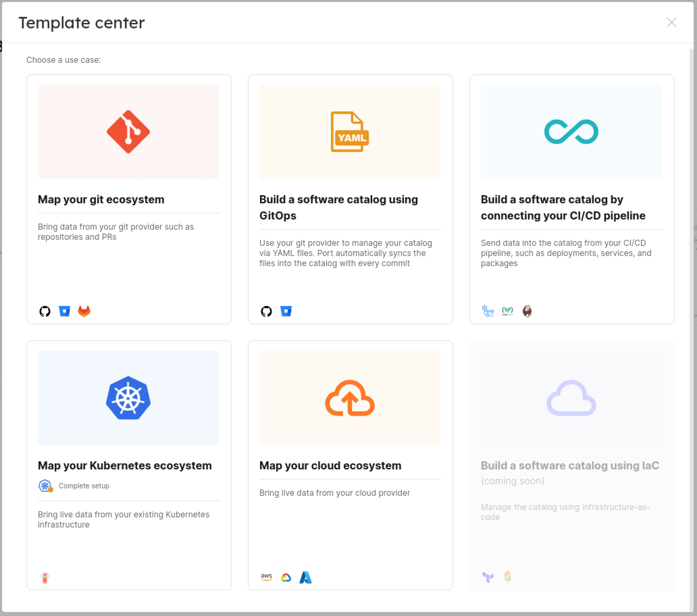The height and width of the screenshot is (616, 697).
Task: Click the teal infinity loop CI/CD illustration
Action: pos(571,132)
